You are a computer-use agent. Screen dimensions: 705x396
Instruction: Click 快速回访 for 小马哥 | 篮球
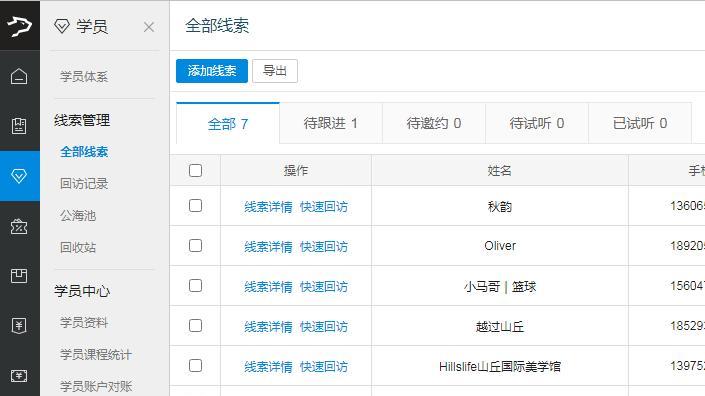coord(324,286)
